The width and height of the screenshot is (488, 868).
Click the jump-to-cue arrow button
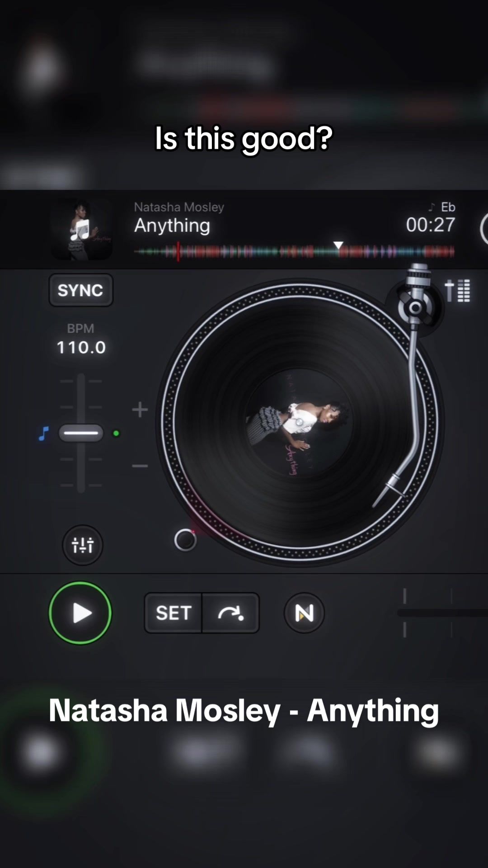point(231,613)
